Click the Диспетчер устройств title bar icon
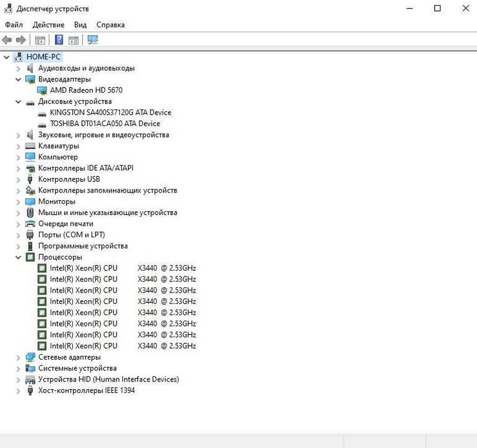Viewport: 477px width, 448px height. [x=8, y=8]
